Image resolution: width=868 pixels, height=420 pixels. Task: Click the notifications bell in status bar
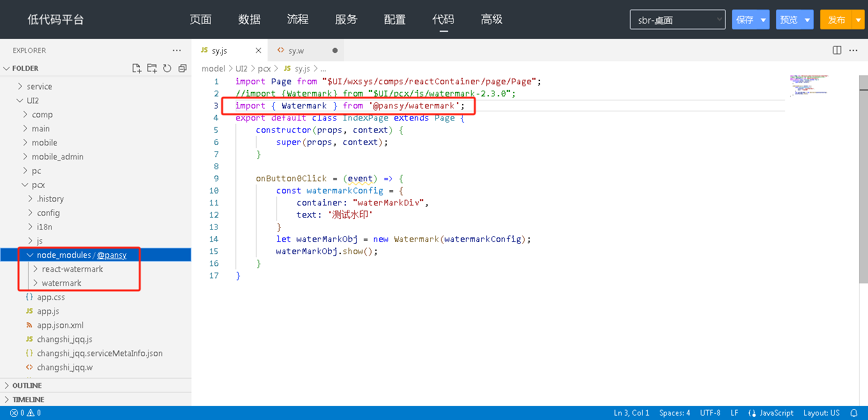coord(854,413)
